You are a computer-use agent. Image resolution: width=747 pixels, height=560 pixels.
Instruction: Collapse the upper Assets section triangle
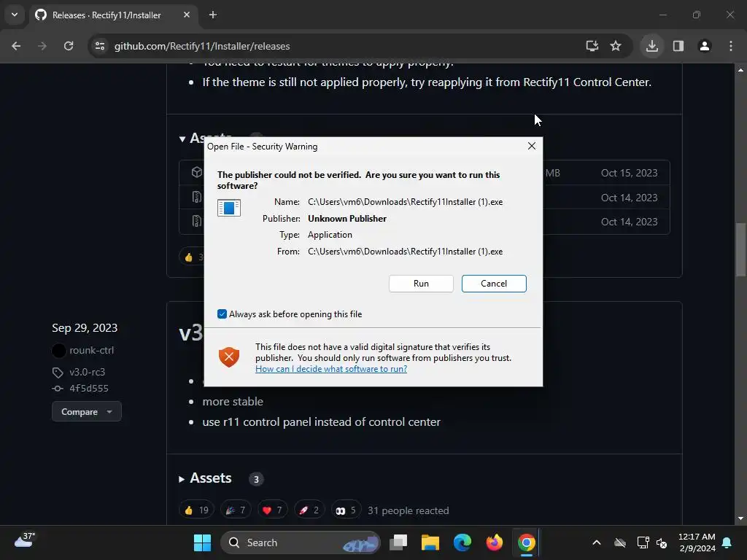tap(182, 139)
